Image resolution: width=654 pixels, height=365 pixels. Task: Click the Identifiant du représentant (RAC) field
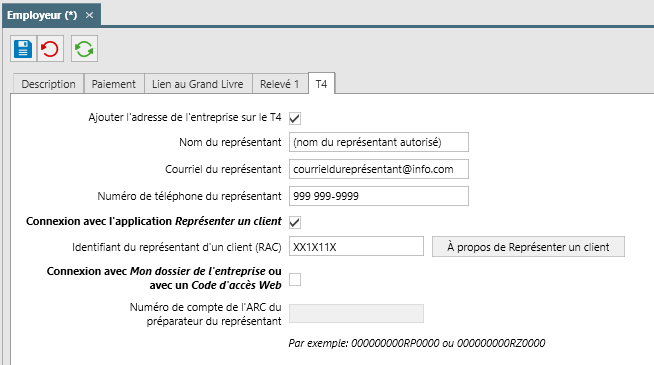pyautogui.click(x=356, y=247)
